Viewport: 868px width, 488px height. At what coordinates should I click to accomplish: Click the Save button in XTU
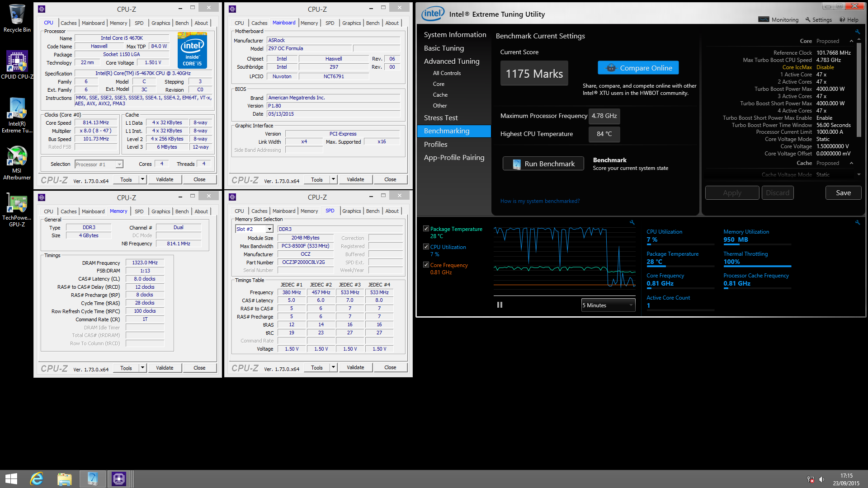pos(843,193)
